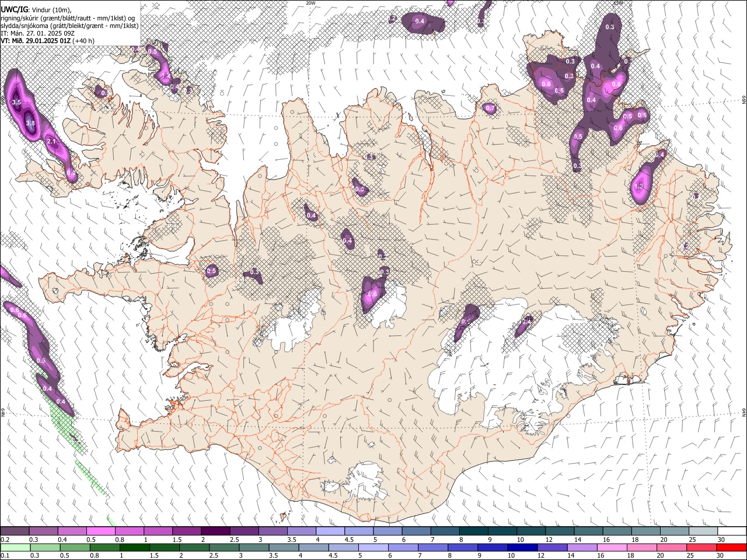Click the 'IT: Mán. 27. 01. 2025 09Z' line

point(37,33)
